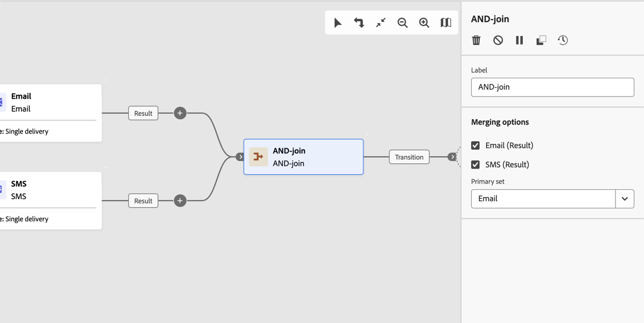Select the arrow selection tool

click(338, 23)
